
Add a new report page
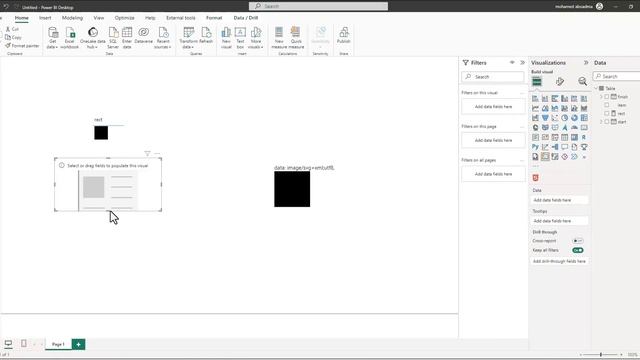click(x=78, y=344)
